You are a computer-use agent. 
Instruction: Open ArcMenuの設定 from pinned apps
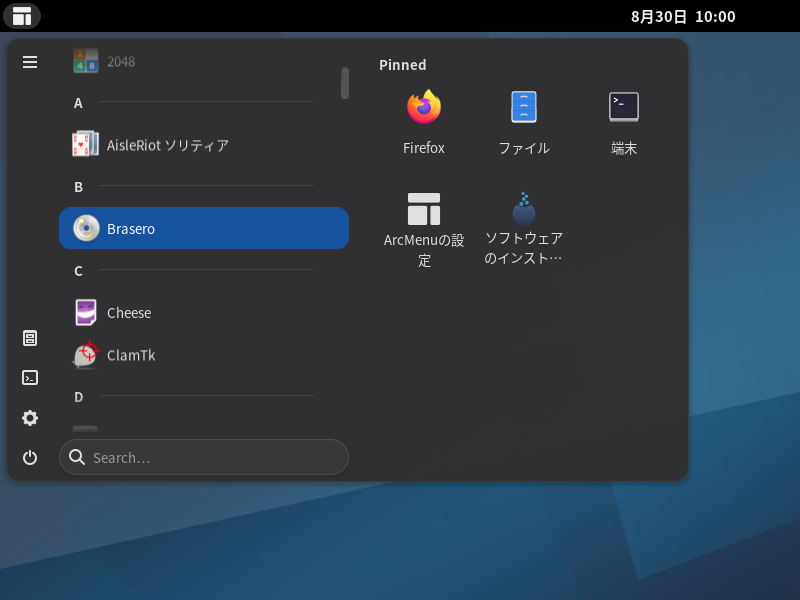423,230
